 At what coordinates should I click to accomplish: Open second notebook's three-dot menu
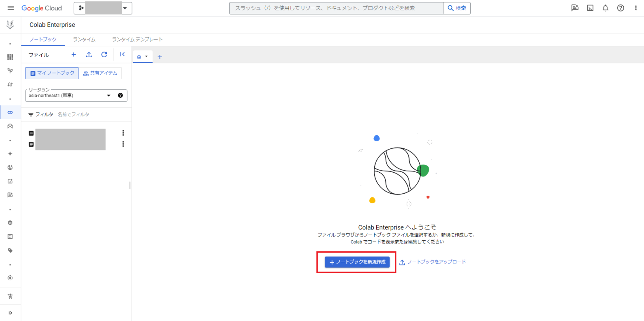[123, 144]
